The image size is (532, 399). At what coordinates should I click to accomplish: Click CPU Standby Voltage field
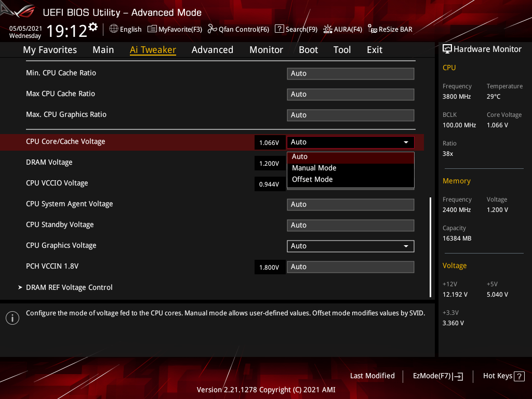(x=351, y=225)
